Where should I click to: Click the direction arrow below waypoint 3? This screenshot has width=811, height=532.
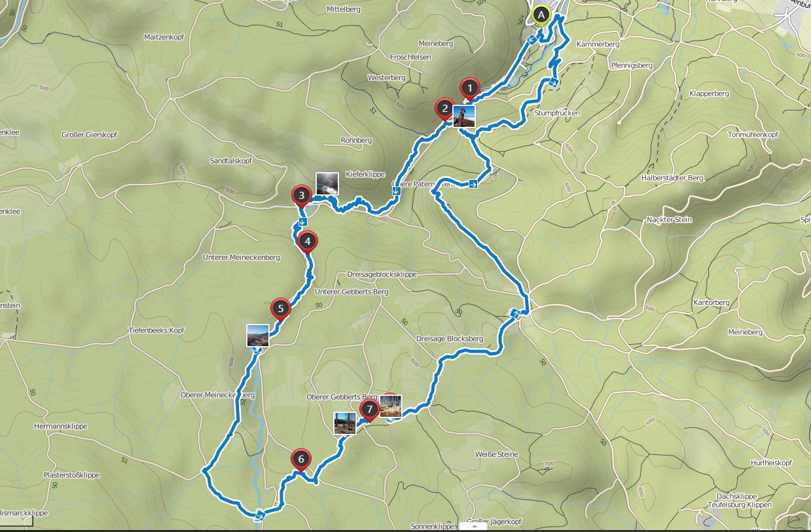click(302, 222)
